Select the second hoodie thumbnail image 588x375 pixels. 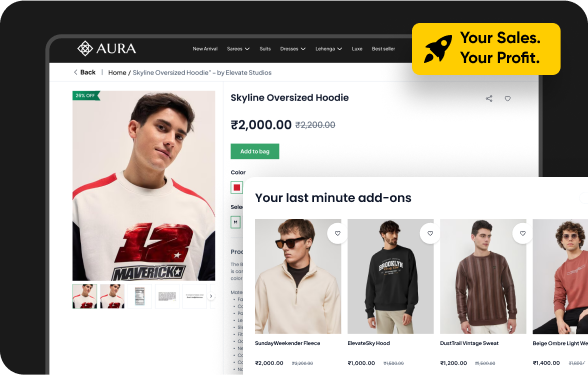tap(112, 296)
